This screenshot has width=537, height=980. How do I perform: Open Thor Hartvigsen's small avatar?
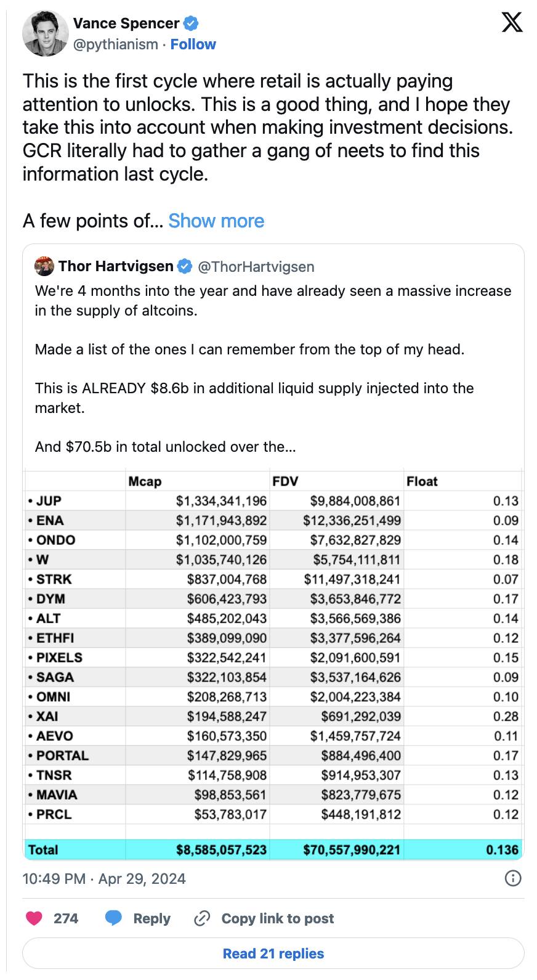tap(44, 266)
